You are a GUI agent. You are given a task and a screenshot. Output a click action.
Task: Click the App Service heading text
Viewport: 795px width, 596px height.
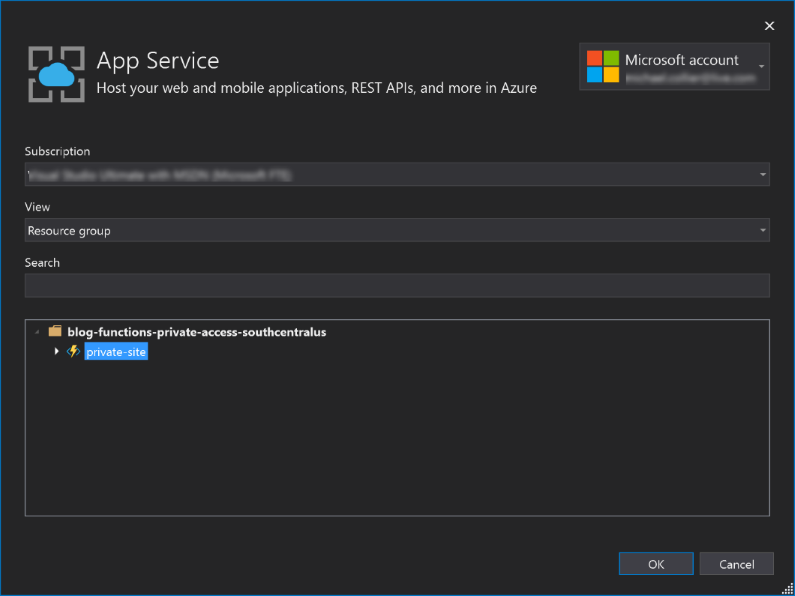[x=158, y=61]
